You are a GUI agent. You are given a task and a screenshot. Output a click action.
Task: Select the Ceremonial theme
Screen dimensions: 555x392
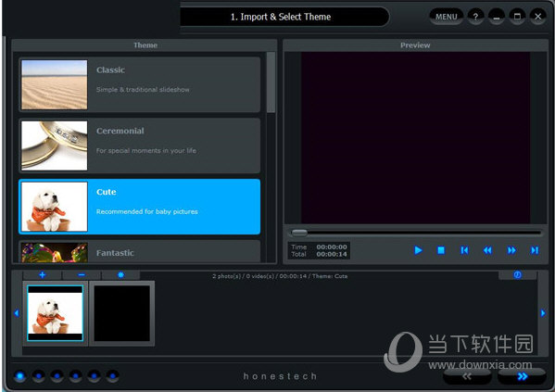point(140,145)
